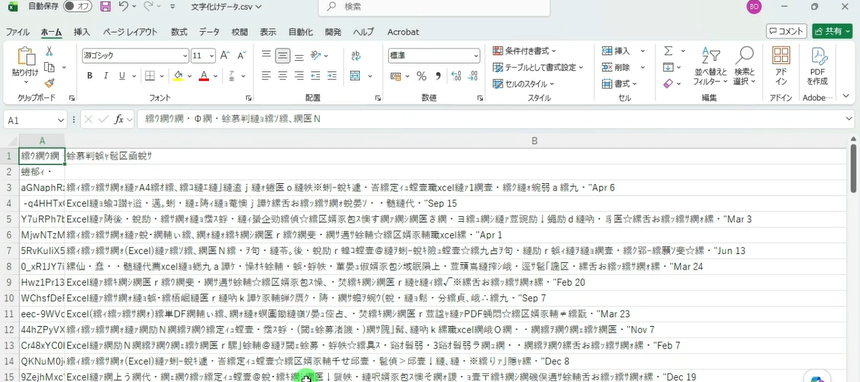The image size is (860, 382).
Task: Open the number format dropdown 標準
Action: pyautogui.click(x=434, y=55)
